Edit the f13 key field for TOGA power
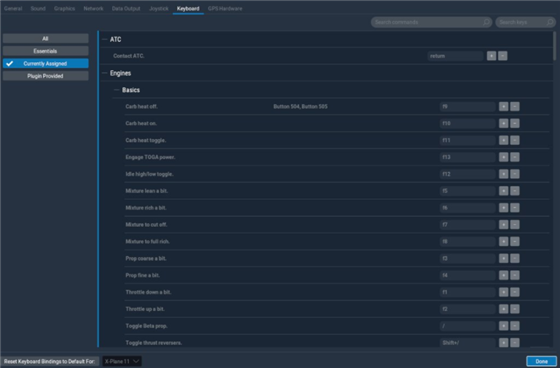 point(468,157)
